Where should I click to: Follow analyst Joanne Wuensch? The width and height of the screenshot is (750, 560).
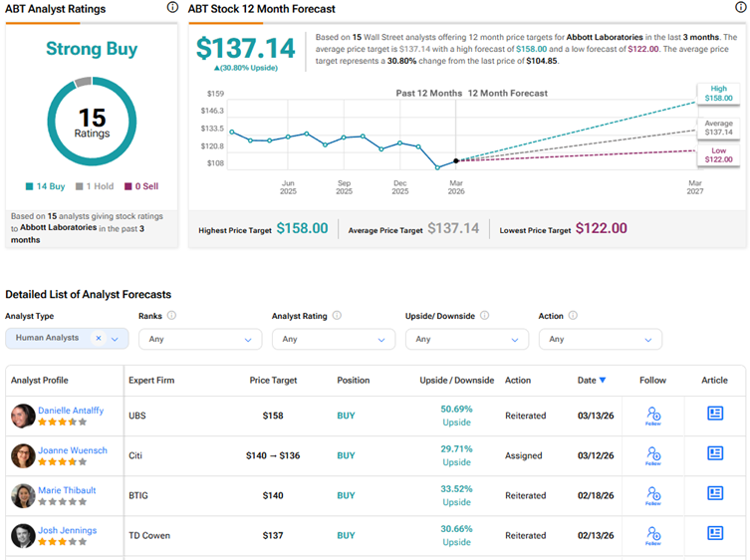[652, 456]
